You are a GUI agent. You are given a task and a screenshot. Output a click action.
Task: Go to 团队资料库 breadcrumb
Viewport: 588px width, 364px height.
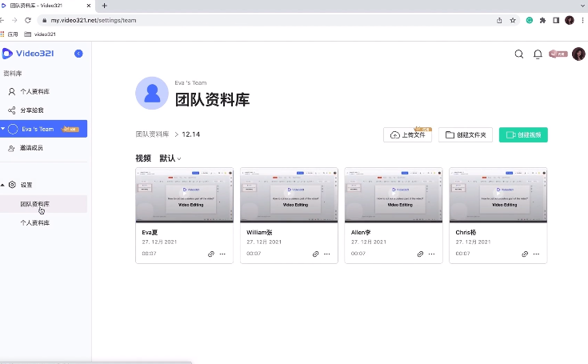(152, 134)
